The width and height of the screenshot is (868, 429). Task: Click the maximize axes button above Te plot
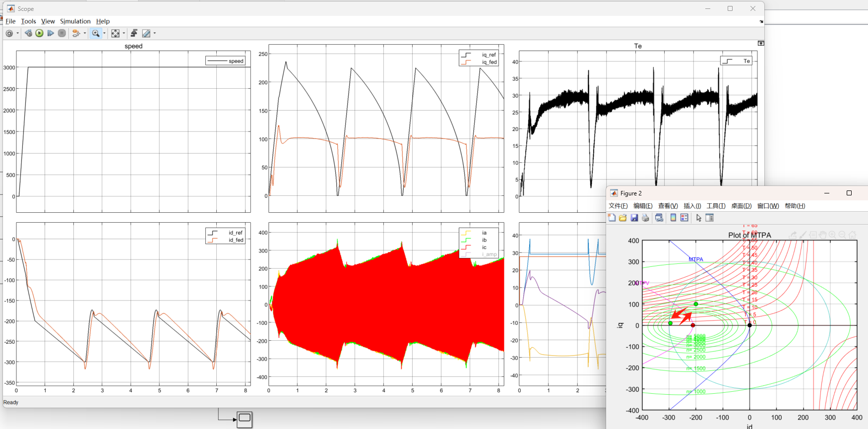point(761,44)
